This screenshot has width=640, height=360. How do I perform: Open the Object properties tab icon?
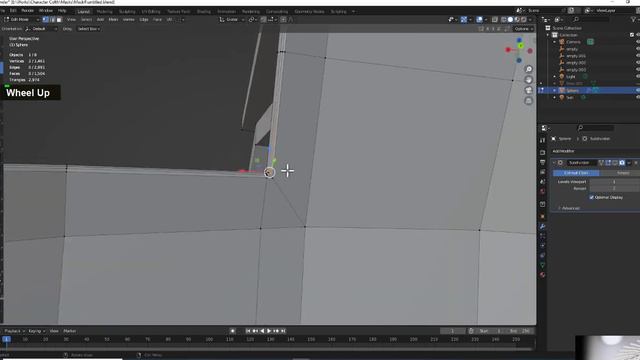542,216
